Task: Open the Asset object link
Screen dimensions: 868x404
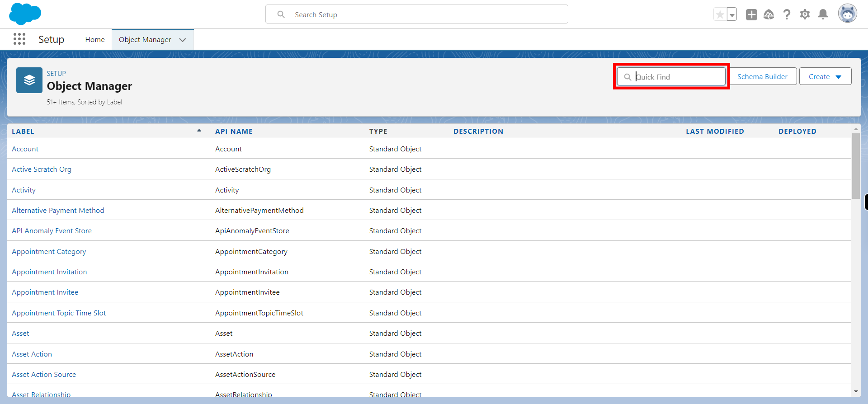Action: 20,333
